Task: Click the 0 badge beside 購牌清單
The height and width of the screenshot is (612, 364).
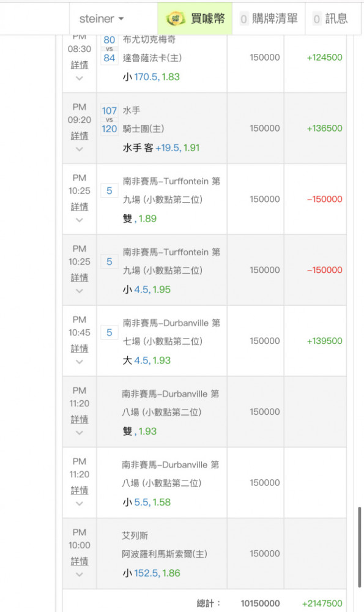Action: tap(243, 19)
